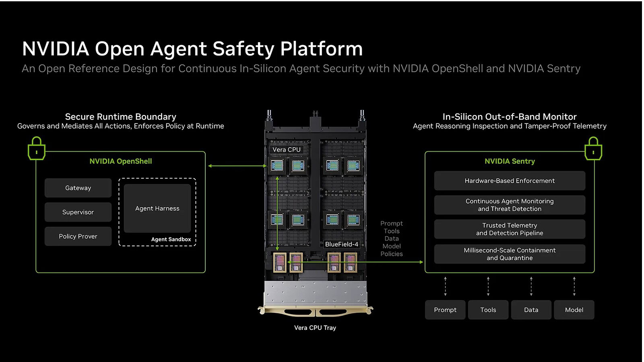Click the Model box below Sentry
This screenshot has width=644, height=362.
click(574, 310)
